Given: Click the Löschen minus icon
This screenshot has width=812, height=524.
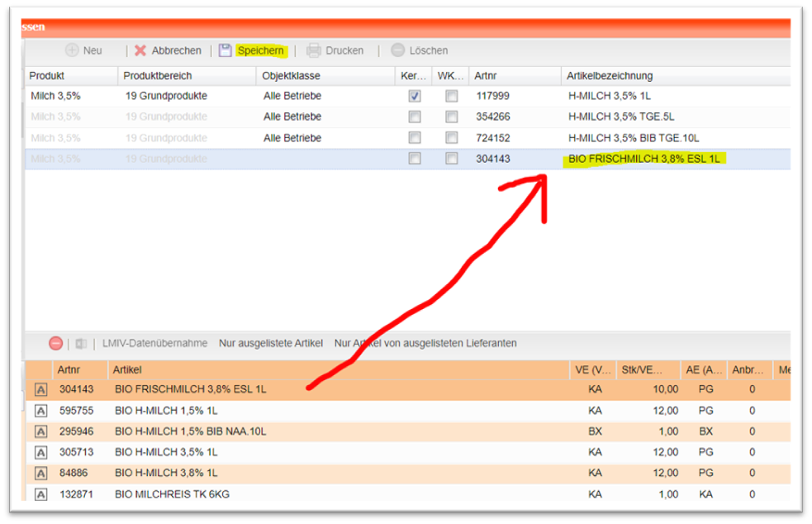Looking at the screenshot, I should pos(398,50).
